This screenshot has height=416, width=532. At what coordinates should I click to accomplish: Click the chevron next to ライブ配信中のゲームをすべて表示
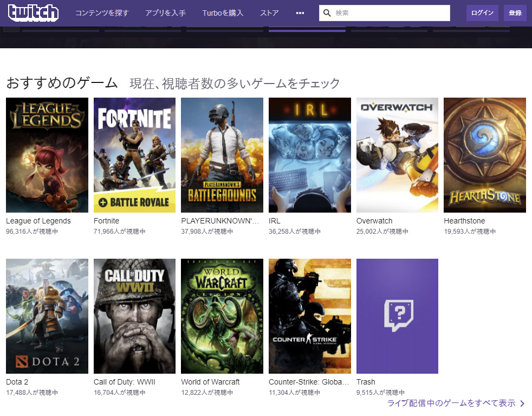pos(522,404)
